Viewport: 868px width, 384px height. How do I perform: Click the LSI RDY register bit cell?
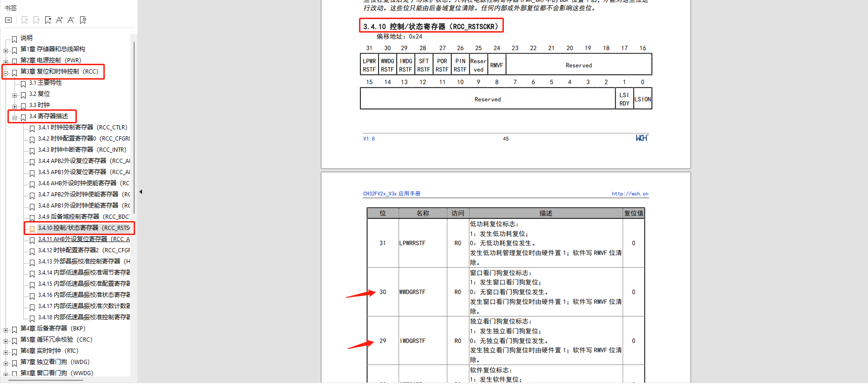pos(624,99)
